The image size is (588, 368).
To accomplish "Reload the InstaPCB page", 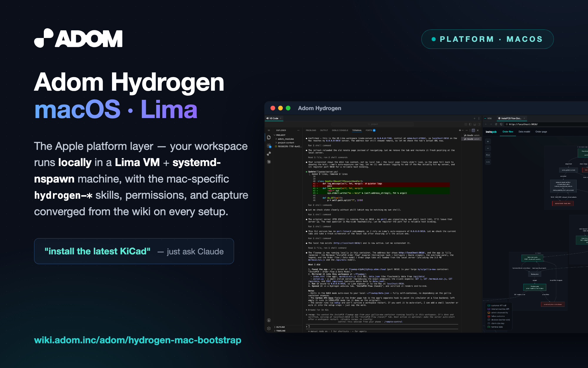I will pyautogui.click(x=496, y=124).
